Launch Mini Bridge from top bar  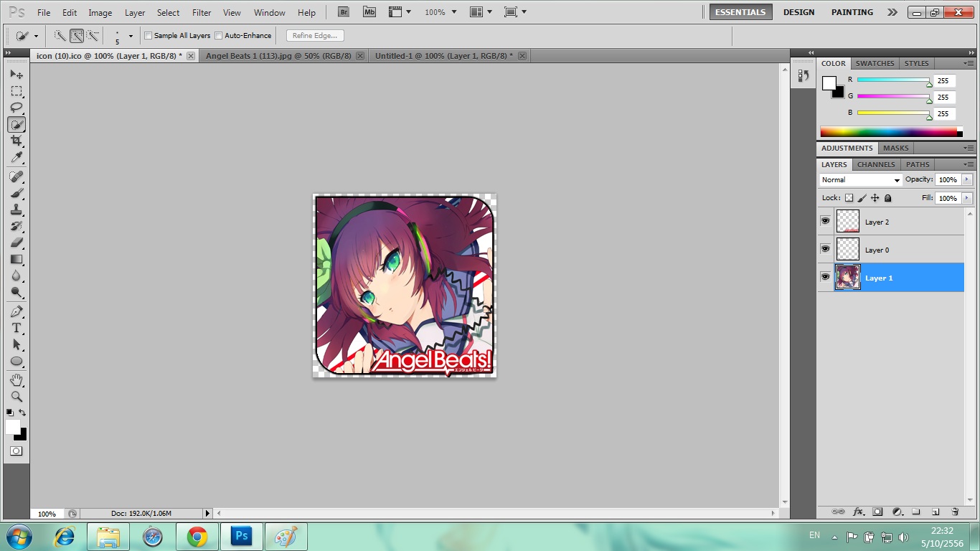pyautogui.click(x=369, y=12)
